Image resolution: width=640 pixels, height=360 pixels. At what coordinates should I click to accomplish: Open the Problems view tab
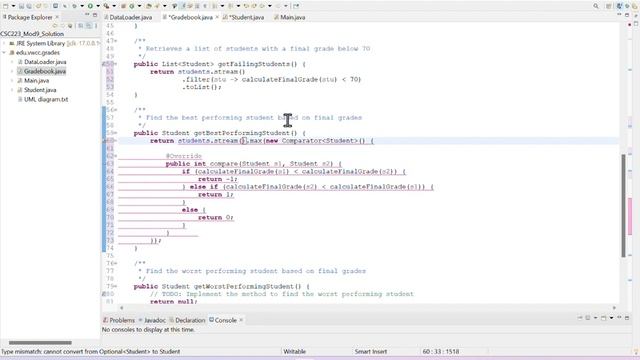[x=119, y=320]
